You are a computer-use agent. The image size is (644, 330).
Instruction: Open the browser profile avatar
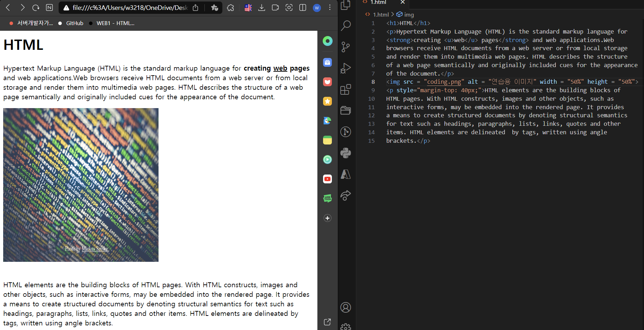tap(317, 8)
